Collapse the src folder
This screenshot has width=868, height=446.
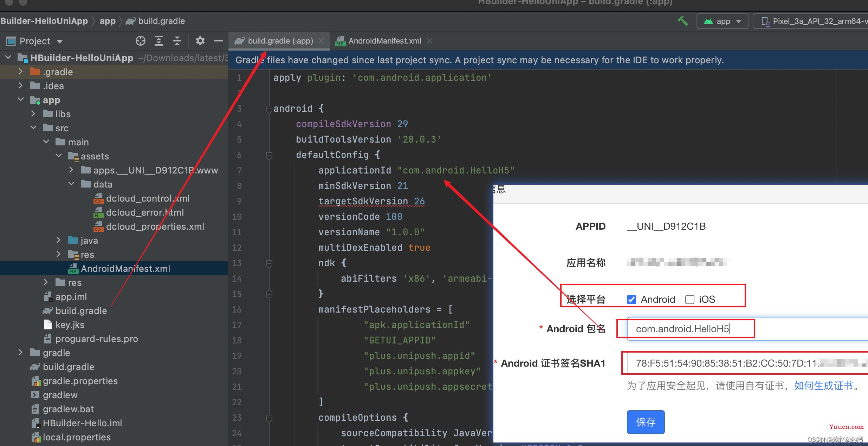tap(33, 127)
